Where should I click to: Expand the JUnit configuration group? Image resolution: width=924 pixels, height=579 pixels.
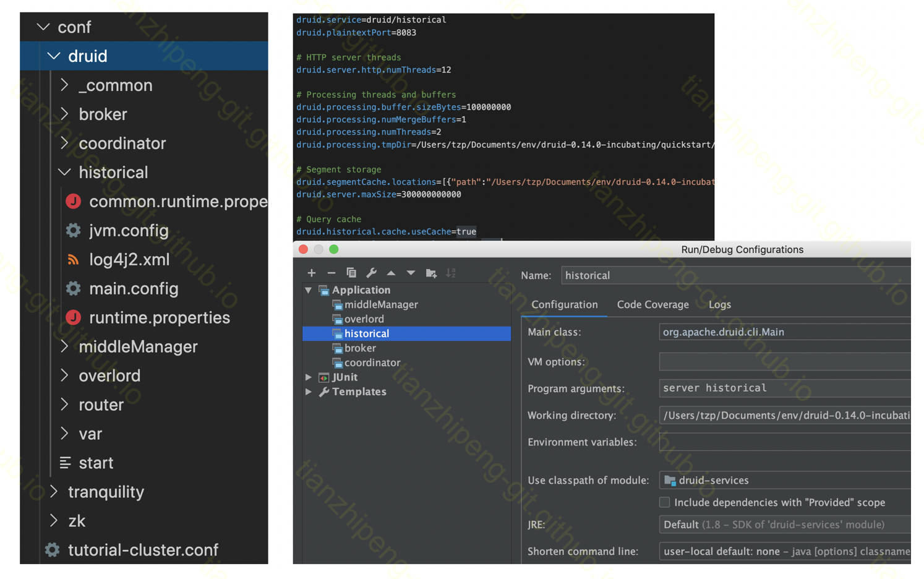point(309,377)
